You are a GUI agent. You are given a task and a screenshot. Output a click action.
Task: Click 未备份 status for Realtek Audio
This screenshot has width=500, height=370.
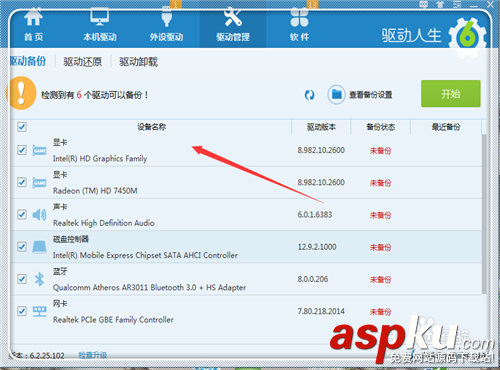click(x=380, y=215)
